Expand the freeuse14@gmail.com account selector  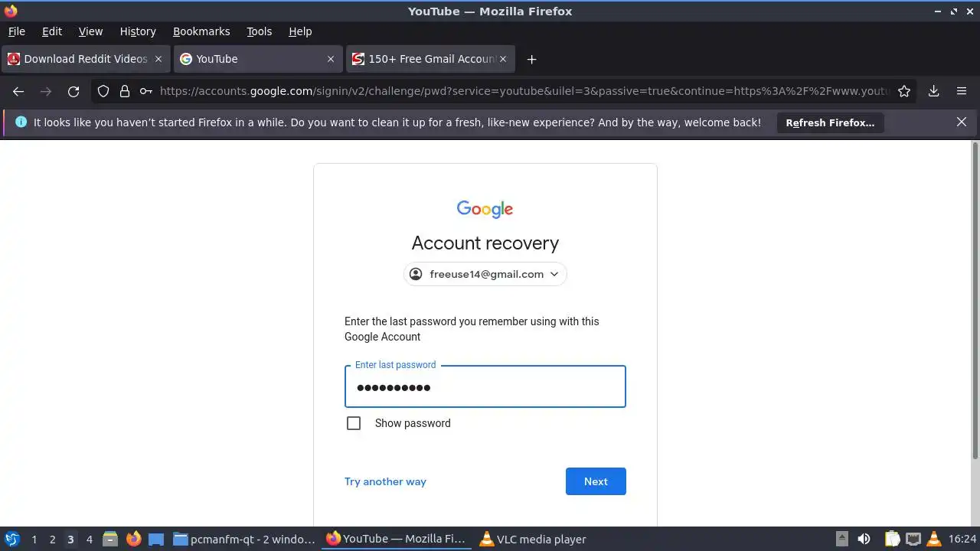tap(485, 274)
